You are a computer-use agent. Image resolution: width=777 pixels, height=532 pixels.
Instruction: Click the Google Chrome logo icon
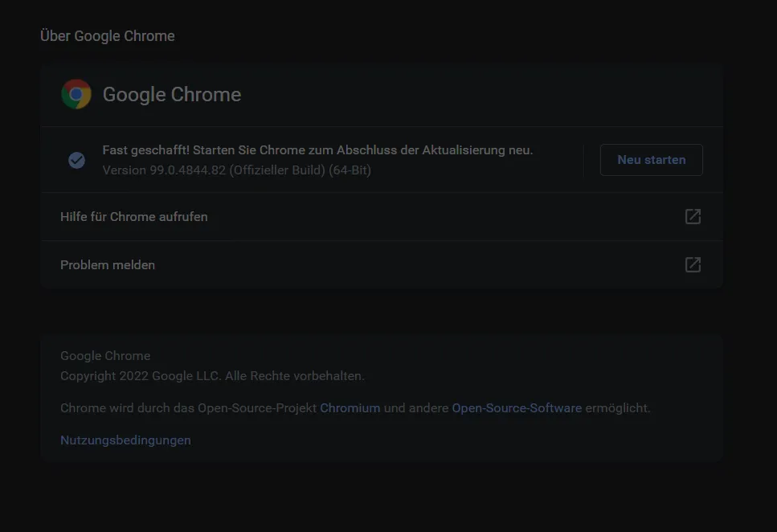(76, 94)
